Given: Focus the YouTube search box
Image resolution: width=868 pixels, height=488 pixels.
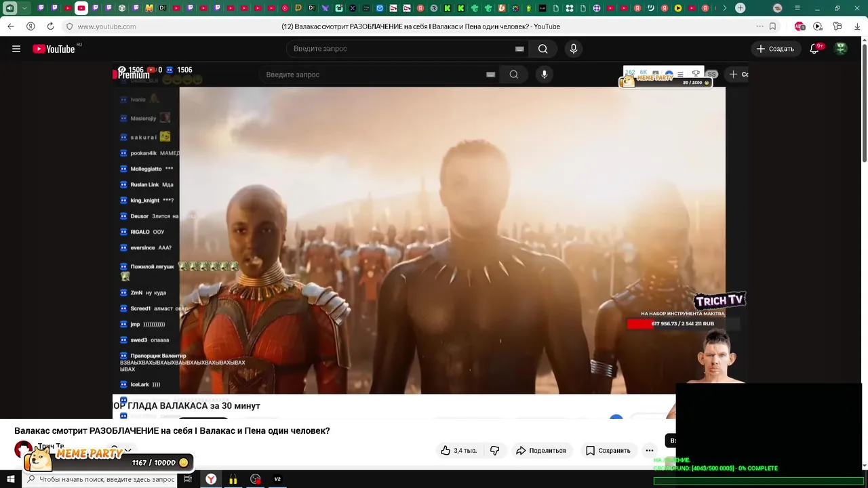Looking at the screenshot, I should [400, 49].
